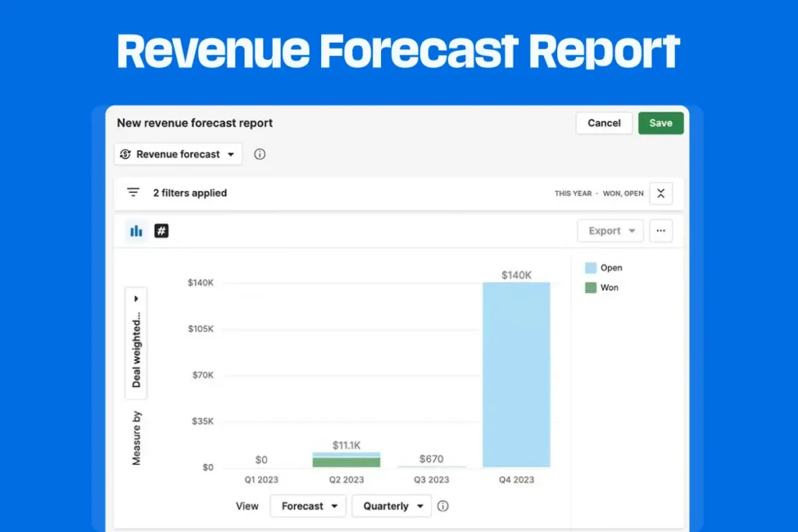Click the info icon next to Quarterly
Image resolution: width=798 pixels, height=532 pixels.
pyautogui.click(x=443, y=506)
